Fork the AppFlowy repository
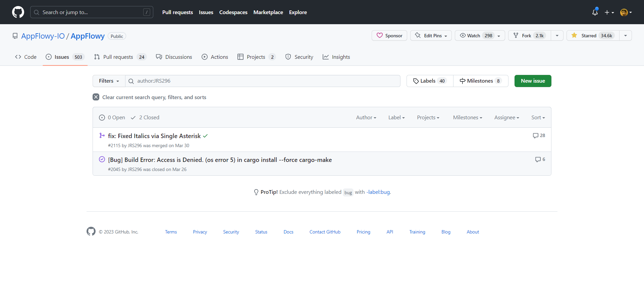The width and height of the screenshot is (644, 301). pos(530,36)
